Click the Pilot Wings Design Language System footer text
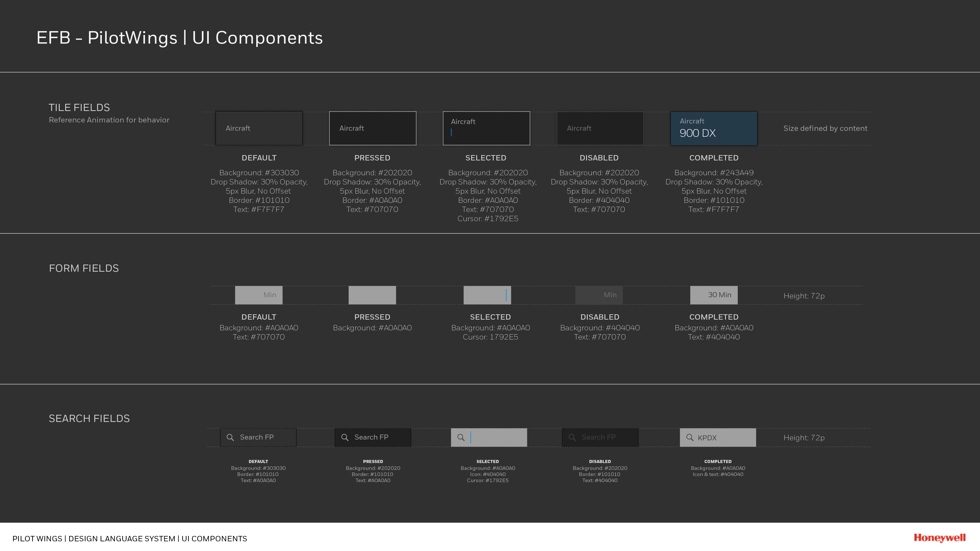980x551 pixels. point(129,539)
